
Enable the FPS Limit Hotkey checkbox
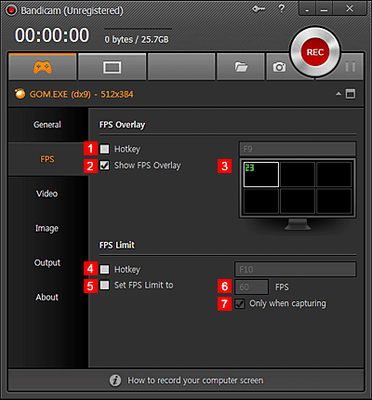click(x=105, y=269)
